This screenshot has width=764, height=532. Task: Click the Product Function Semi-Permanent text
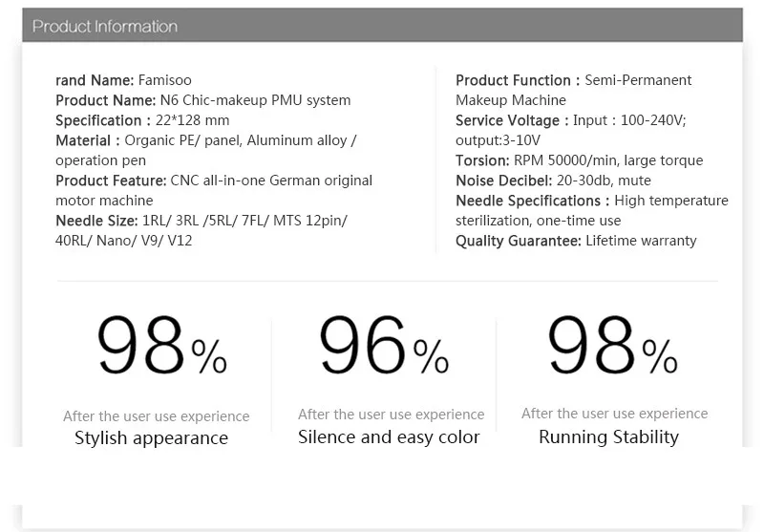(574, 90)
